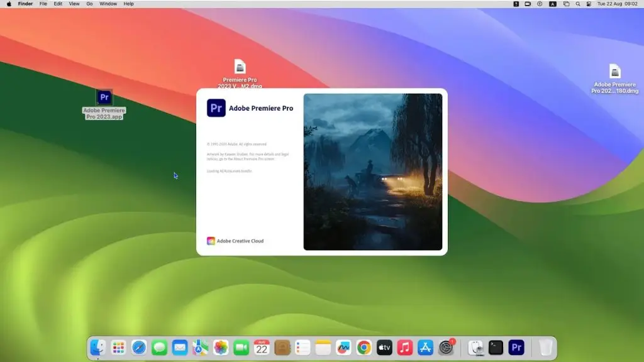This screenshot has width=644, height=362.
Task: Open the Finder menu
Action: [x=25, y=4]
